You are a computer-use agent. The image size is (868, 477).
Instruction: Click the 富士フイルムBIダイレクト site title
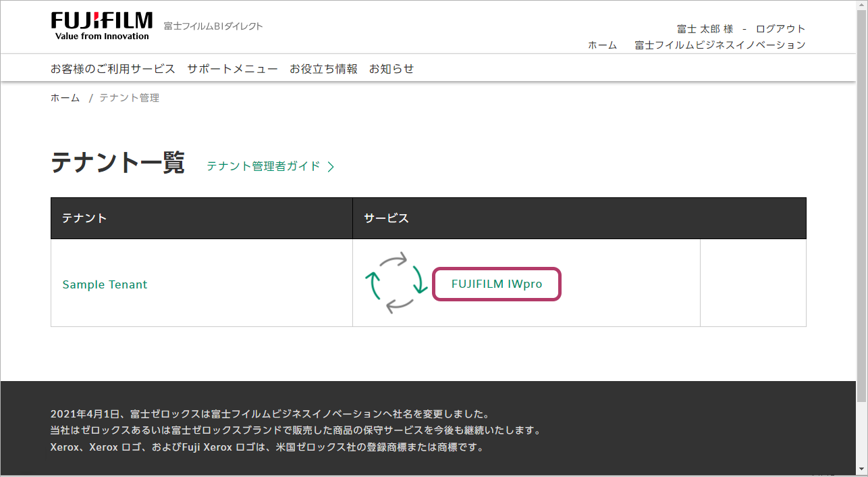point(213,26)
